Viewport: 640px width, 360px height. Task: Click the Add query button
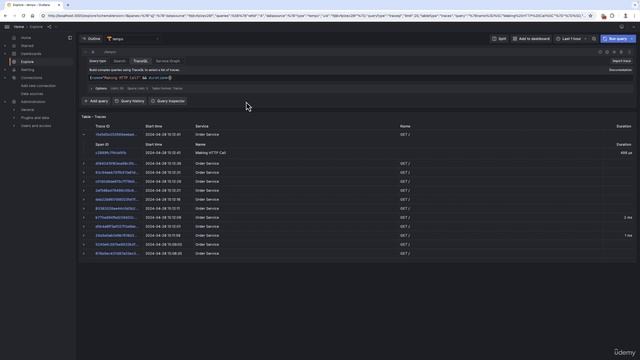click(x=96, y=101)
